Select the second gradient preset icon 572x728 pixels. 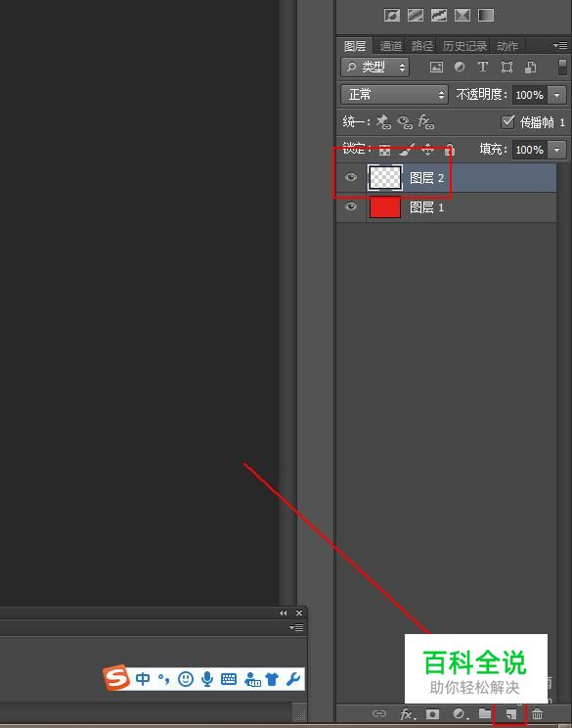416,16
